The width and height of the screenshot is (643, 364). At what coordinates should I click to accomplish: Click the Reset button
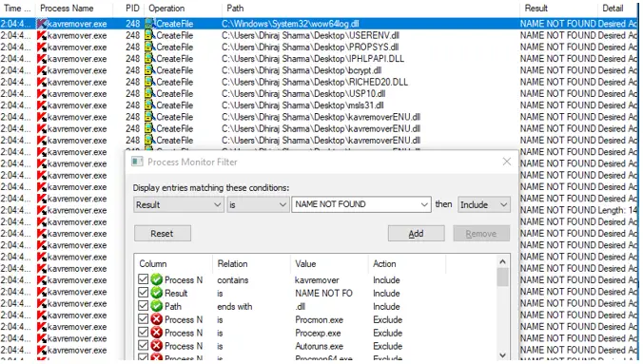[163, 234]
